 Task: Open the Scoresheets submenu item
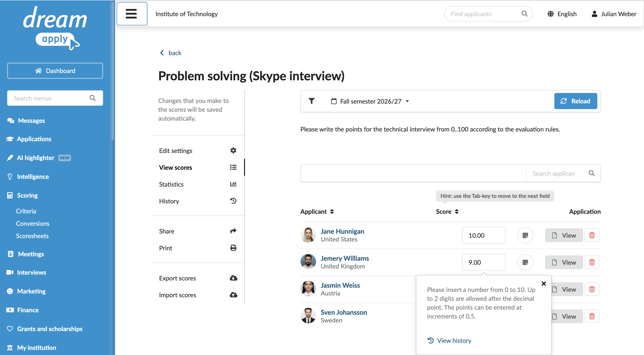point(32,236)
